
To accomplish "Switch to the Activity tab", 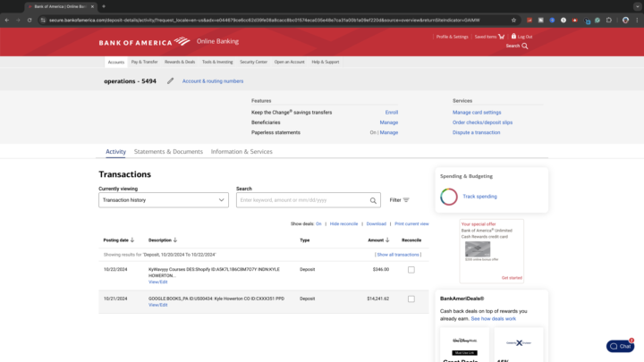I will 115,151.
